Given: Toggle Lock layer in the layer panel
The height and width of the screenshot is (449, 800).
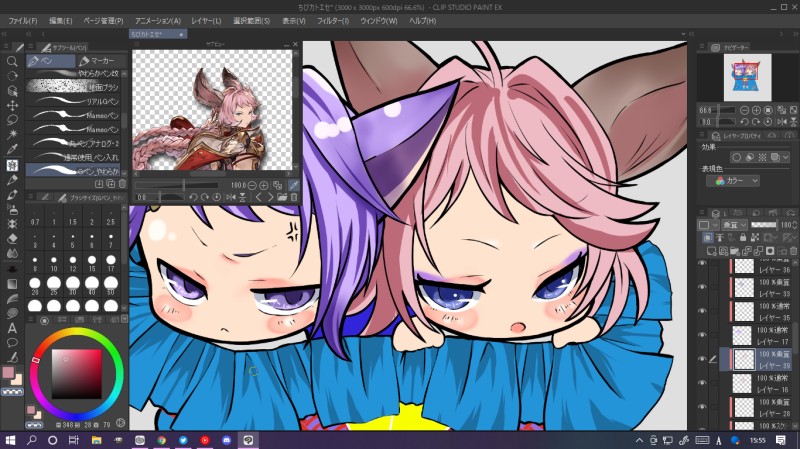Looking at the screenshot, I should coord(742,237).
